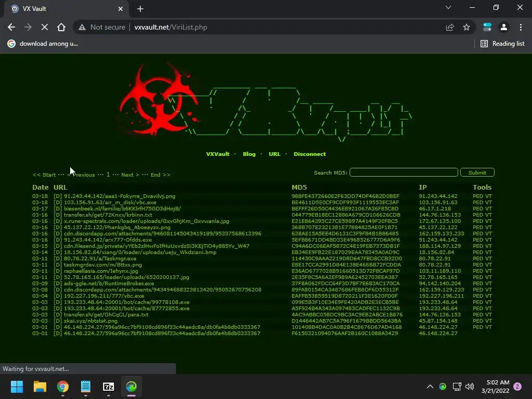Open the Notepad taskbar icon
The image size is (532, 399).
[86, 387]
